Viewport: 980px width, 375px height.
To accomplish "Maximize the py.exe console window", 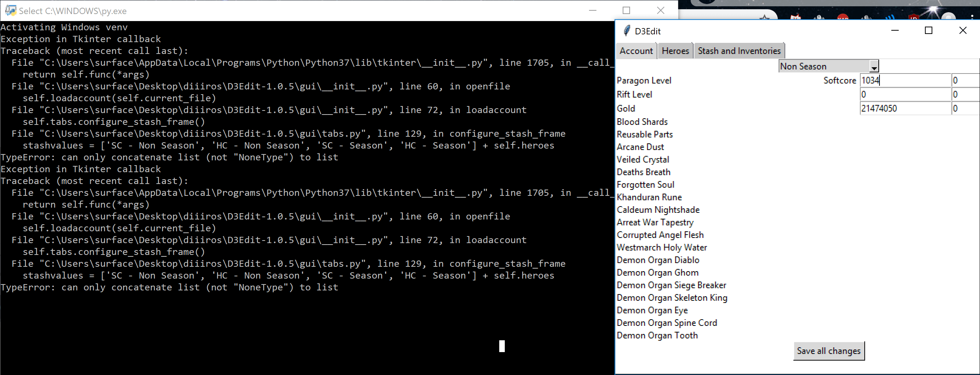I will 626,11.
